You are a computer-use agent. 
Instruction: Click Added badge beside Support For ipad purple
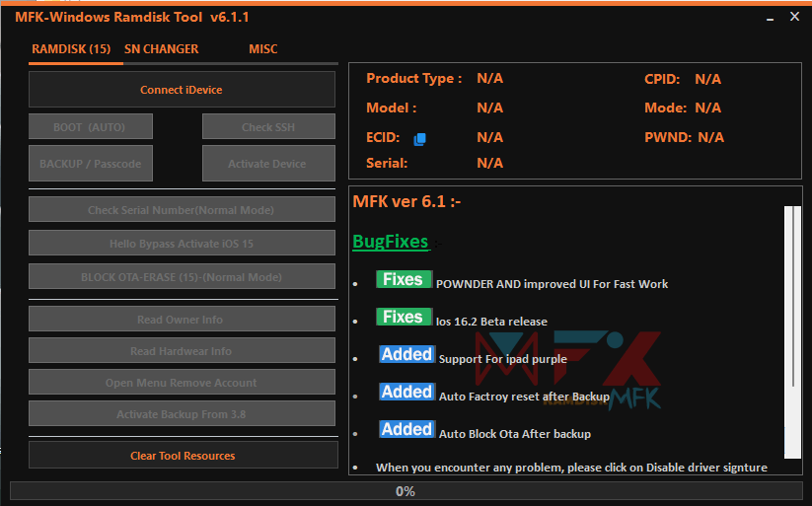coord(407,354)
